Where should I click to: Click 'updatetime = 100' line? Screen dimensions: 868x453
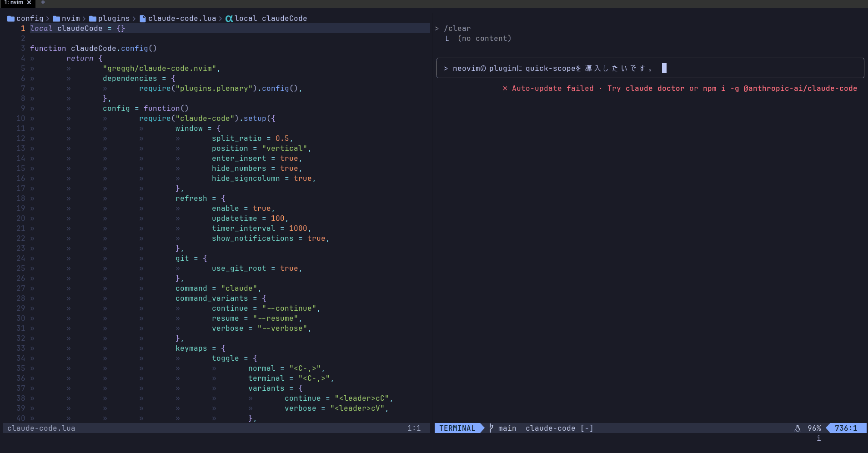point(248,219)
